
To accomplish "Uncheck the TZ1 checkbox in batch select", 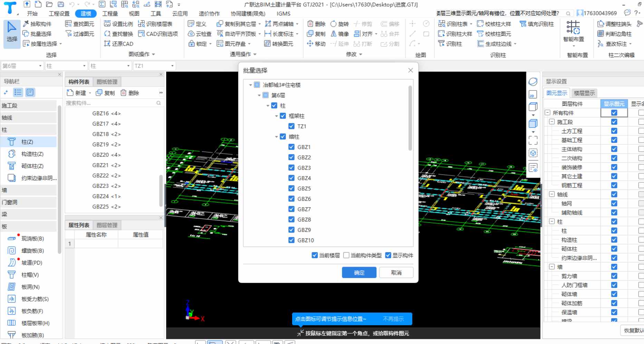I will coord(291,126).
